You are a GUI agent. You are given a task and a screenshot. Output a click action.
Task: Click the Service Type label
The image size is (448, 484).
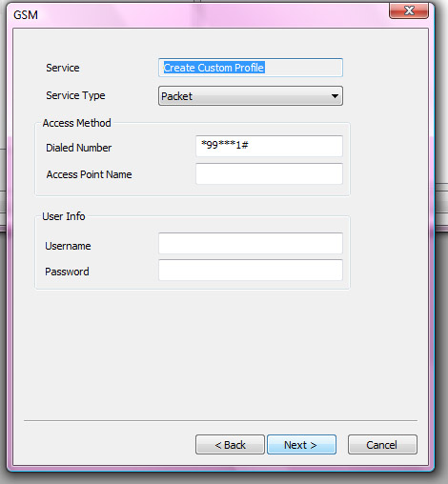(x=75, y=95)
